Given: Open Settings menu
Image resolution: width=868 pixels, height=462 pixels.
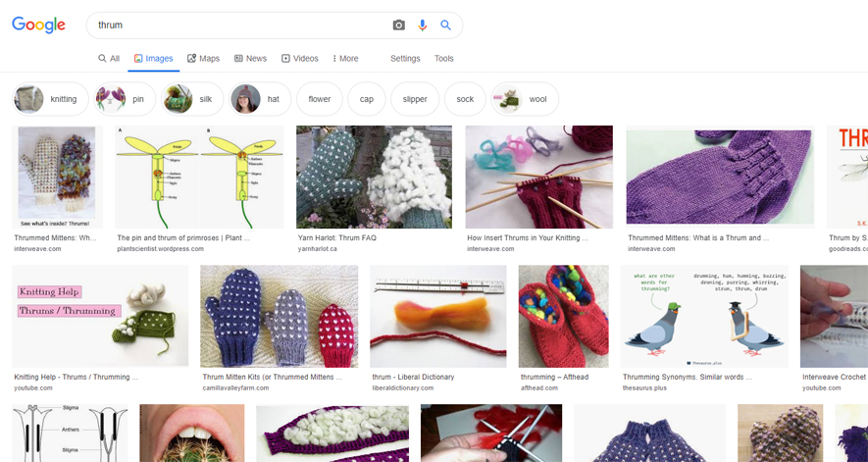Looking at the screenshot, I should (405, 58).
